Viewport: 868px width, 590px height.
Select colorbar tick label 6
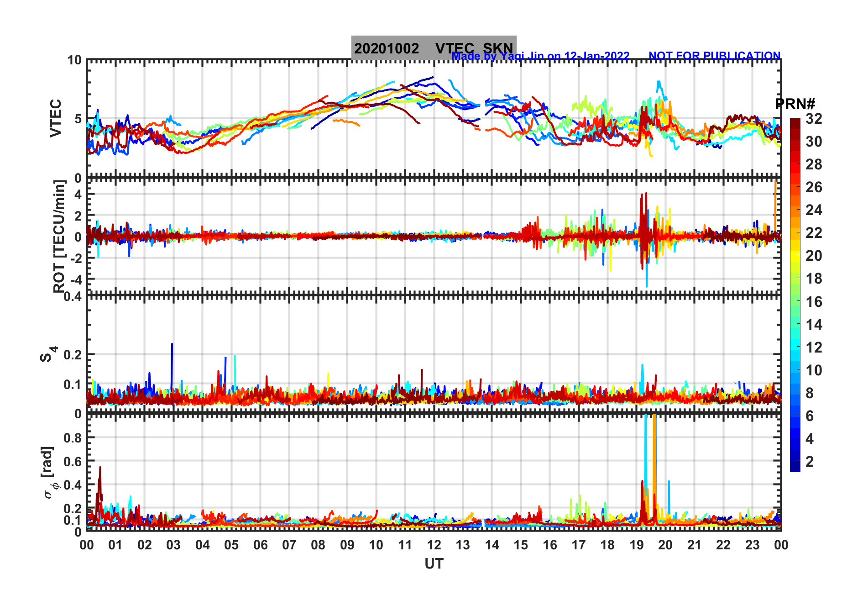810,416
